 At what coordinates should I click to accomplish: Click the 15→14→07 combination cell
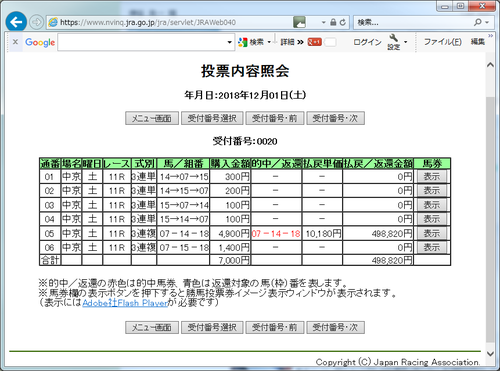[x=183, y=219]
